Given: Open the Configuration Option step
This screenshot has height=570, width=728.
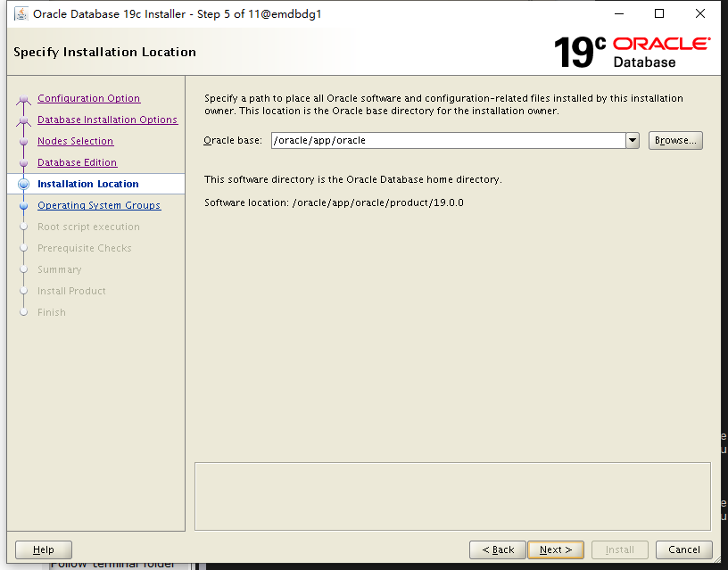Looking at the screenshot, I should coord(88,98).
